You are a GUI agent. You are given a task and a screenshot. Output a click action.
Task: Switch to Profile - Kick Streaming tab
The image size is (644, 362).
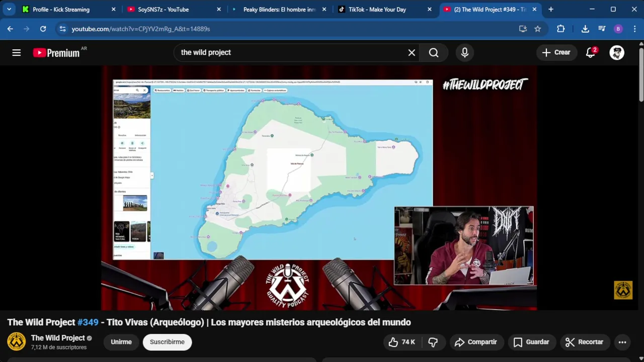pyautogui.click(x=69, y=9)
